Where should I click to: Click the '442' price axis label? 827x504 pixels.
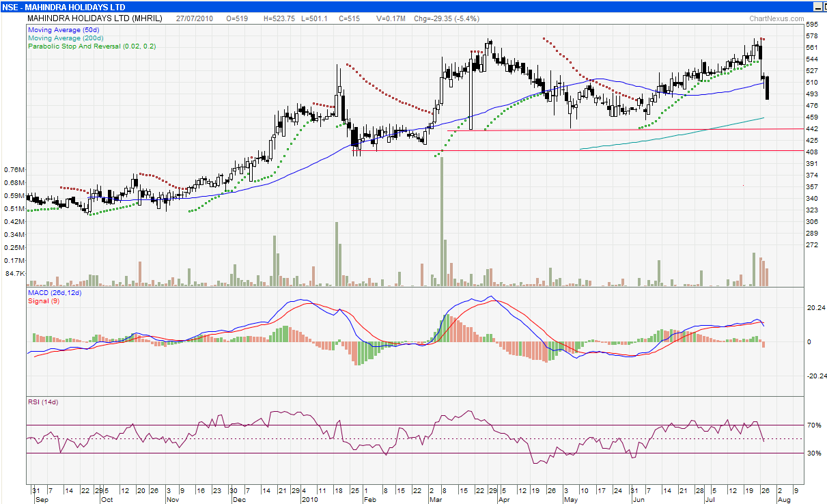coord(812,129)
